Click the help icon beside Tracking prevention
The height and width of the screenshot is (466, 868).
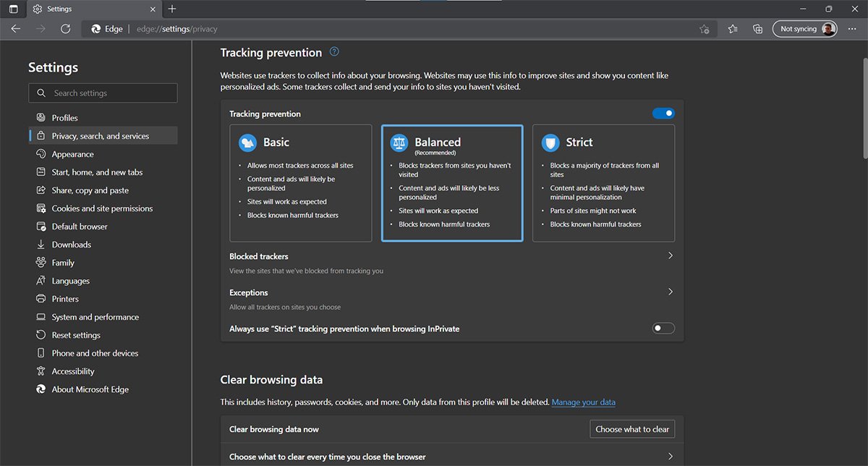(333, 51)
